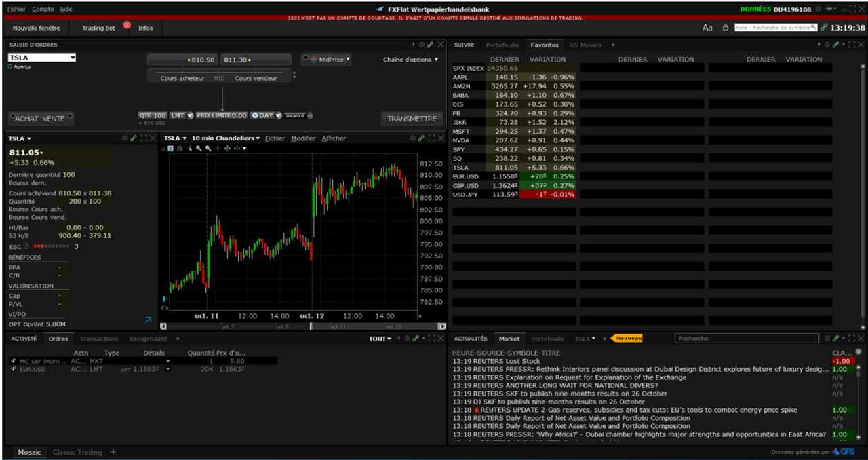Click green chain link beside the clock
Image resolution: width=868 pixels, height=460 pixels.
click(x=824, y=28)
